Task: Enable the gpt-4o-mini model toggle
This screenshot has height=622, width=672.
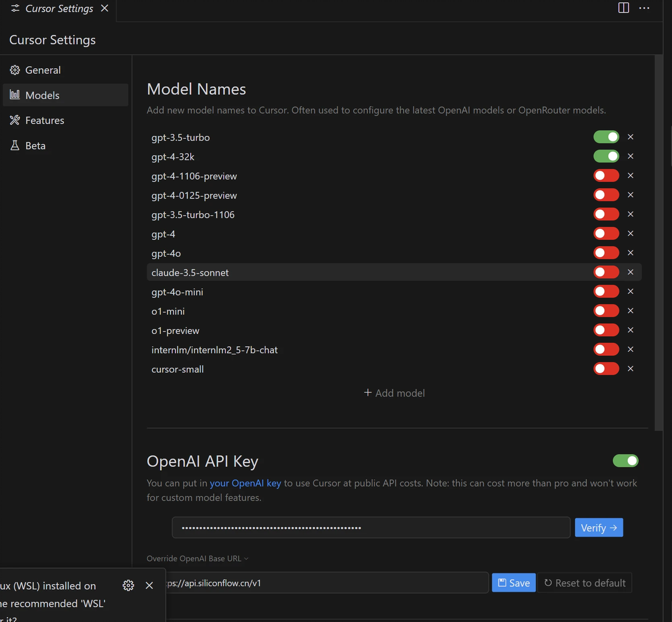Action: [606, 292]
